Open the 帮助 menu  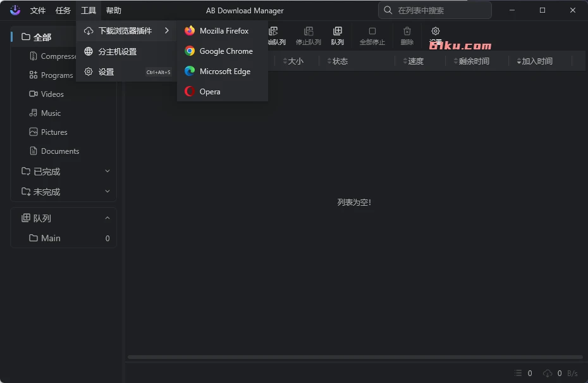pos(114,11)
